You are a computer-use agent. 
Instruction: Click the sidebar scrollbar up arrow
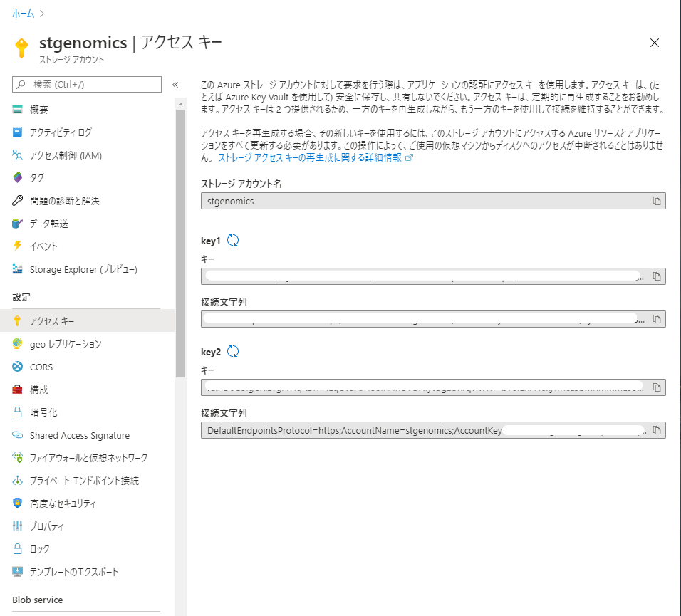tap(181, 104)
